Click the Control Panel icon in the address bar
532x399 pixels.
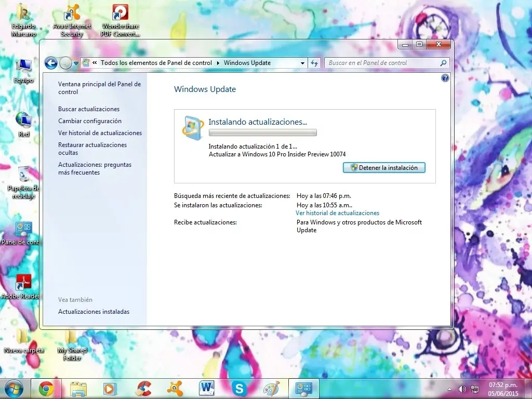86,63
